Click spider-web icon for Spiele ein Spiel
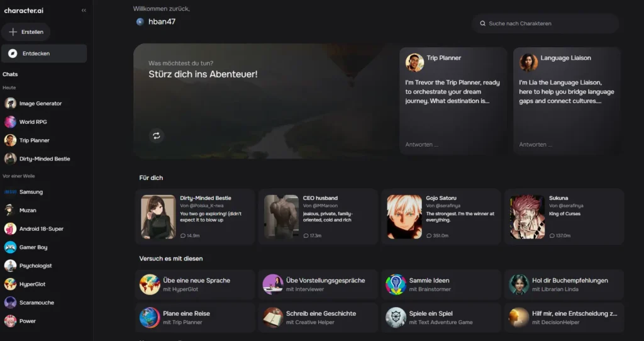Screen dimensions: 644x341 (396, 317)
